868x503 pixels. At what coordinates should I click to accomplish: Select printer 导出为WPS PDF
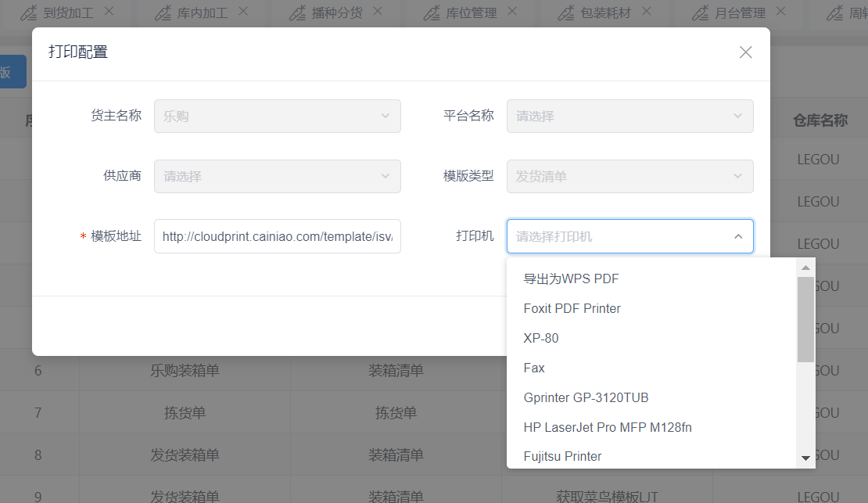(x=651, y=278)
